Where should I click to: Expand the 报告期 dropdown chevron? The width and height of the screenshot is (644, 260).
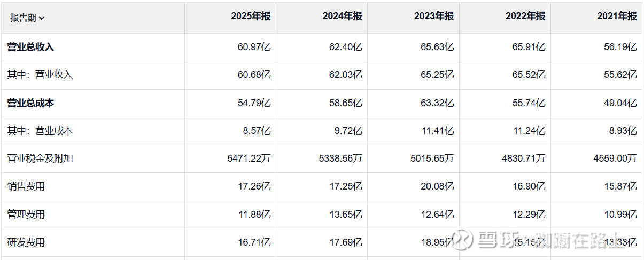(42, 18)
